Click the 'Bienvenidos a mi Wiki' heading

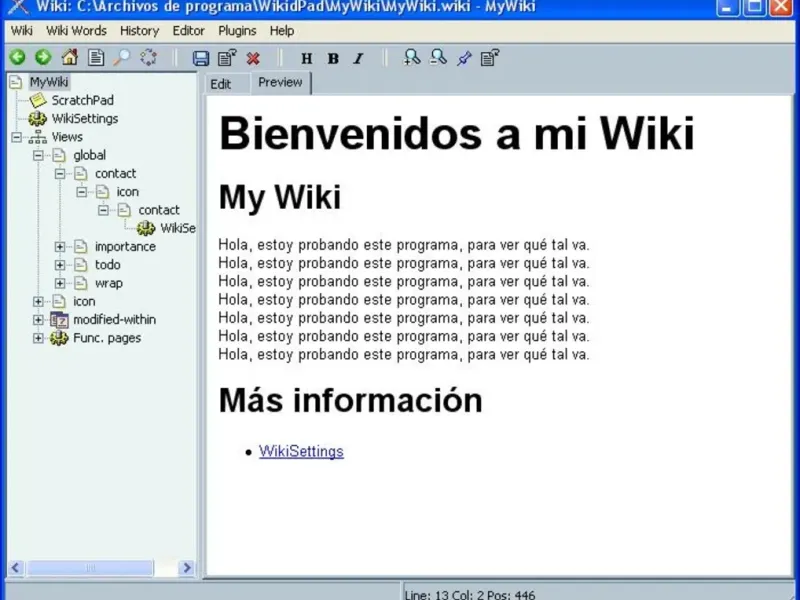[x=457, y=134]
